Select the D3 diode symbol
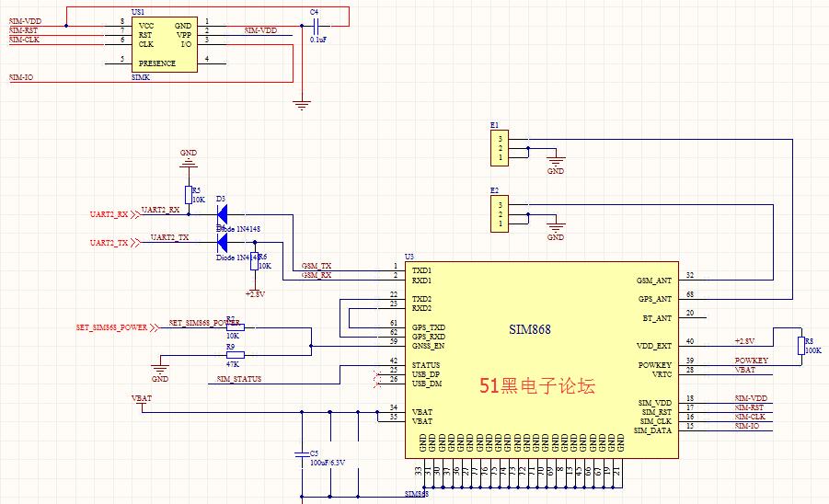The width and height of the screenshot is (829, 504). coord(222,214)
